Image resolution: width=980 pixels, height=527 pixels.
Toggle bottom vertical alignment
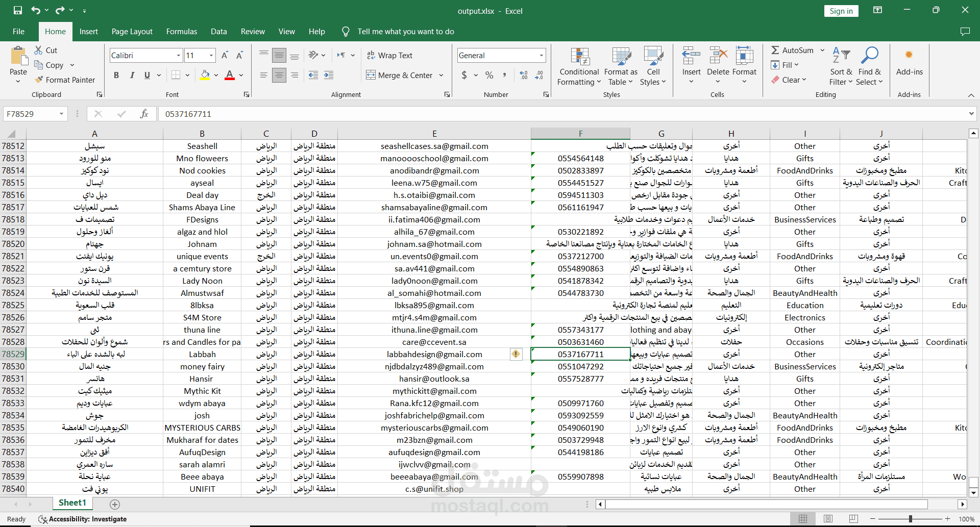pos(295,55)
